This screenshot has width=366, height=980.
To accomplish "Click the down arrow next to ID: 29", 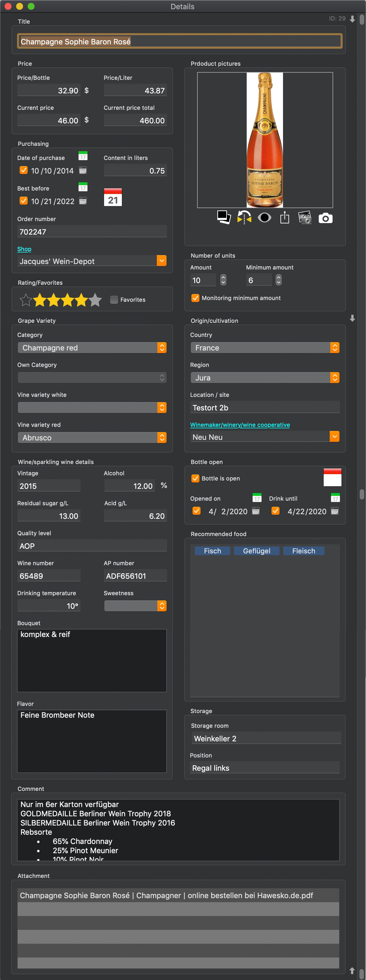I will click(352, 19).
